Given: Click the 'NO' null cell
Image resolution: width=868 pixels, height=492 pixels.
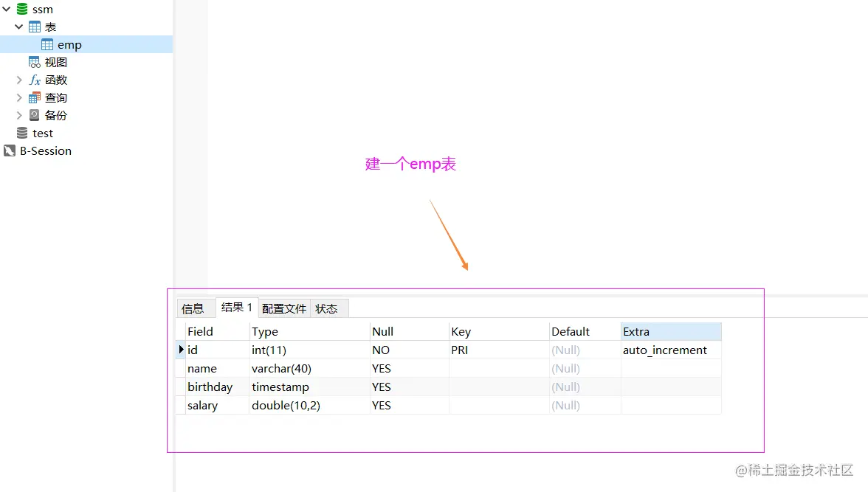Looking at the screenshot, I should [410, 350].
